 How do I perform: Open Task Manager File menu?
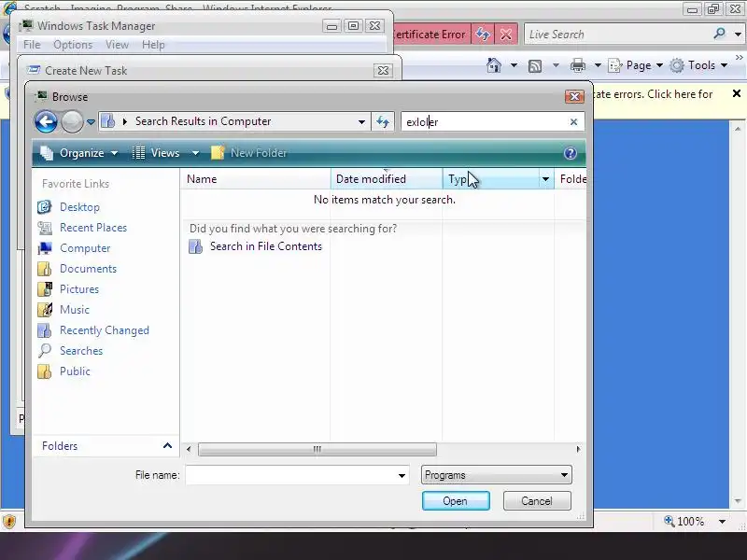(32, 45)
